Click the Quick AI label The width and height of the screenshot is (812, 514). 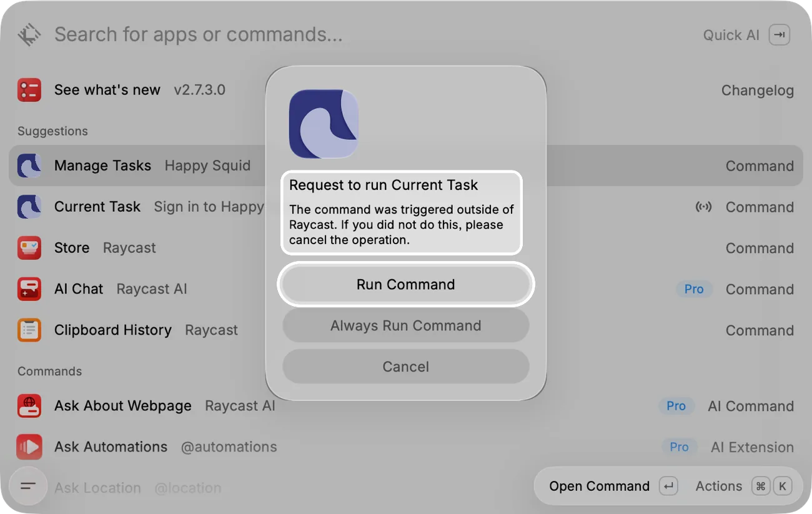click(x=731, y=35)
